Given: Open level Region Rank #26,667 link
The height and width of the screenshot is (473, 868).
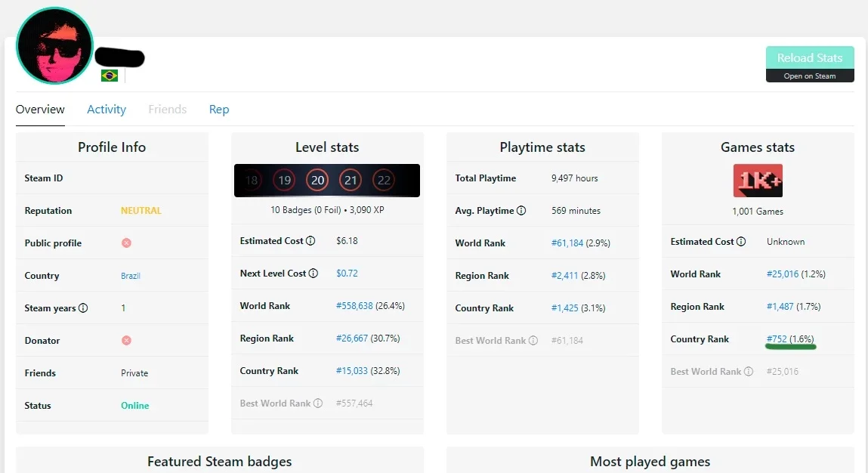Looking at the screenshot, I should point(351,338).
